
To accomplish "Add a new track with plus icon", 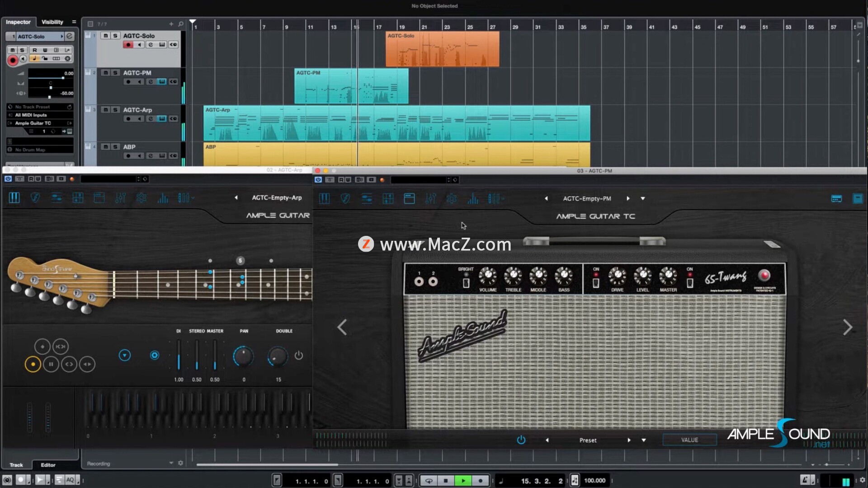I will tap(171, 24).
